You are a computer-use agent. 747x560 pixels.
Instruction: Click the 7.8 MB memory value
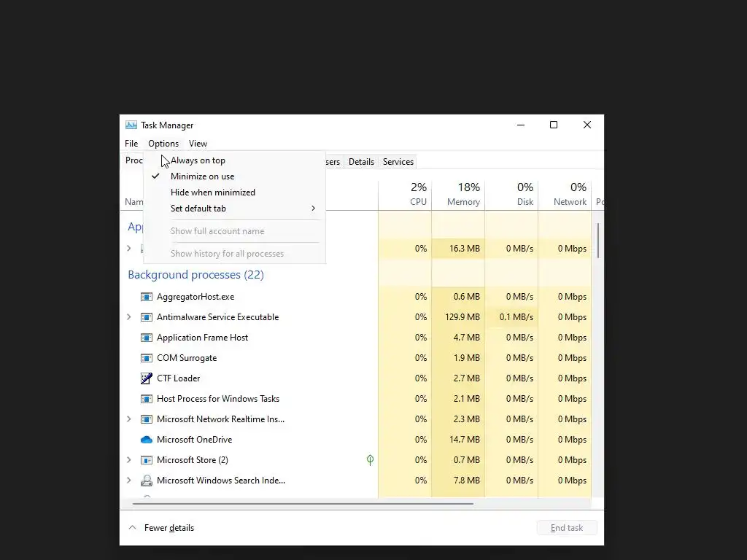point(466,481)
